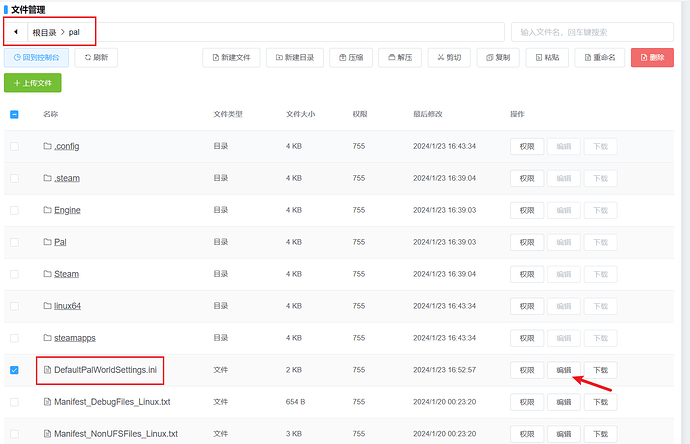The height and width of the screenshot is (444, 690).
Task: Uncheck the DefaultPalWorldSettings.ini checkbox
Action: click(14, 370)
